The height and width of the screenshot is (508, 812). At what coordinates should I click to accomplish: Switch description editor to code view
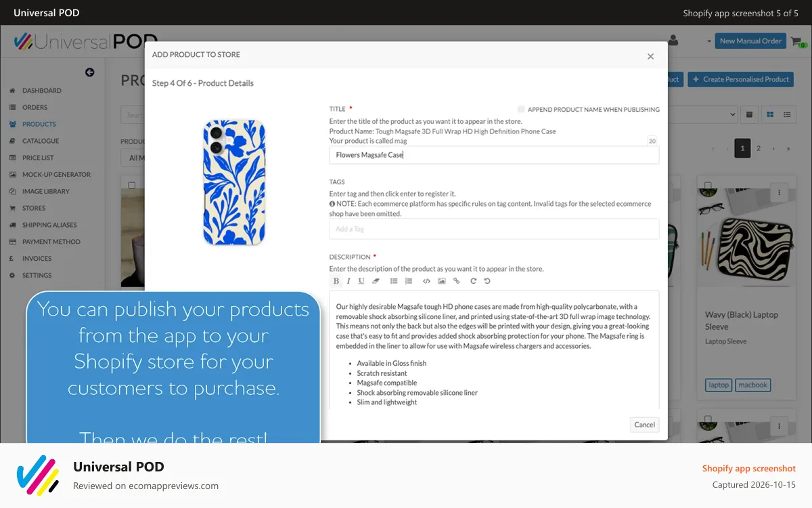click(x=426, y=281)
